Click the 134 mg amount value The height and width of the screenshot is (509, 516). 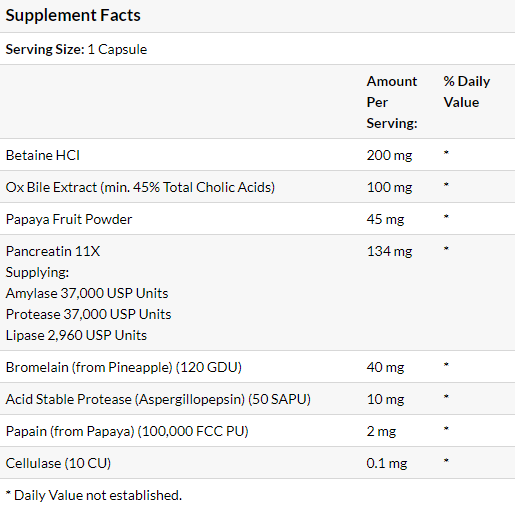pyautogui.click(x=389, y=251)
